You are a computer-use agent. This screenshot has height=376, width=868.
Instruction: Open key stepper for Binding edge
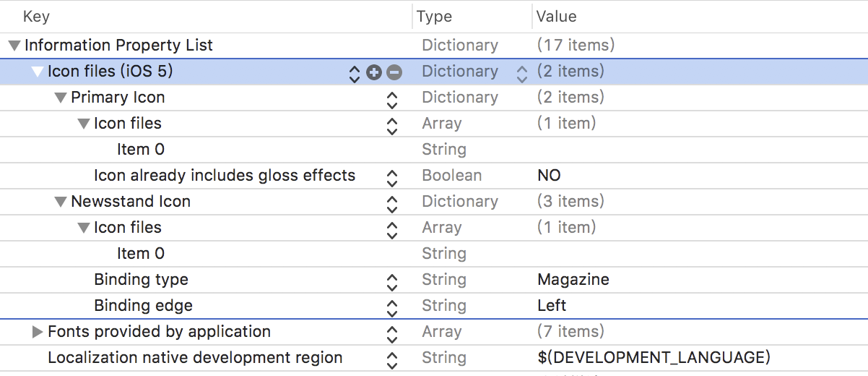[x=392, y=307]
